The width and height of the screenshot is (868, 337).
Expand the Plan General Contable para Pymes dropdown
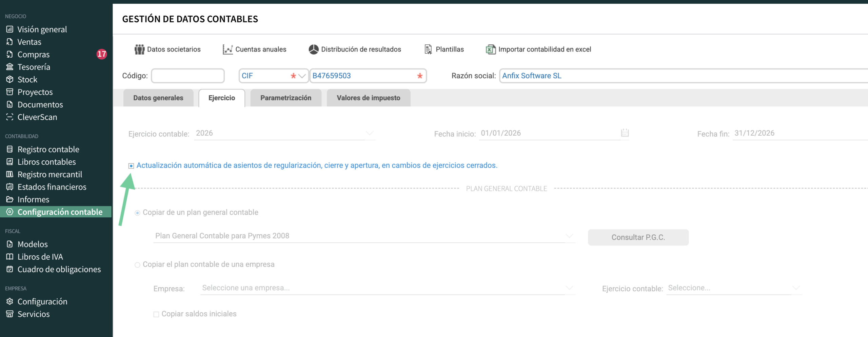click(569, 236)
